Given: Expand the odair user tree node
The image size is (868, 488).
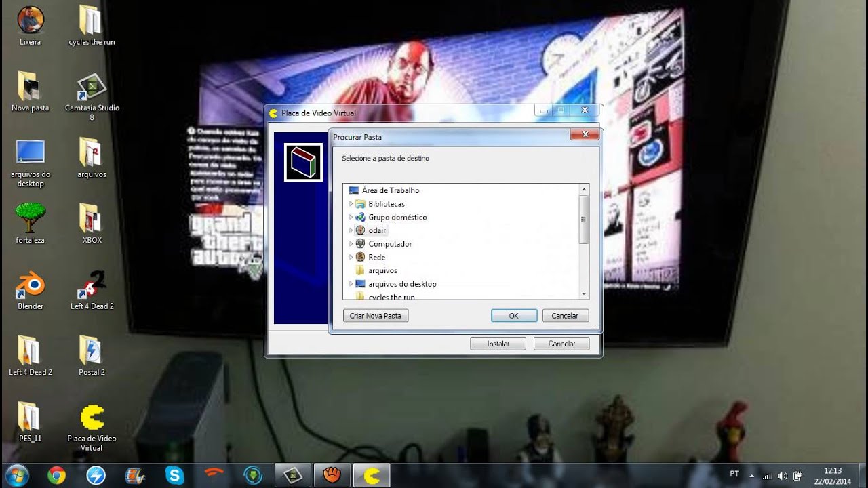Looking at the screenshot, I should click(351, 230).
